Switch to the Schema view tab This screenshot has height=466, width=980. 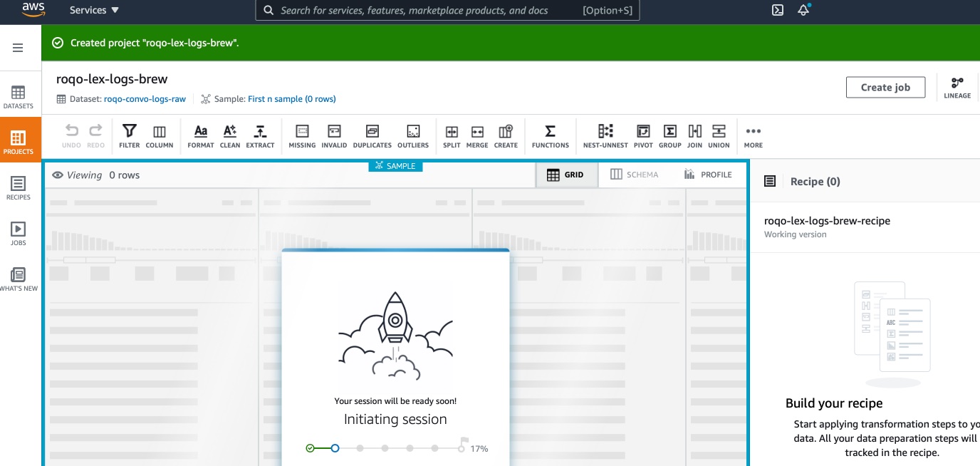tap(635, 175)
